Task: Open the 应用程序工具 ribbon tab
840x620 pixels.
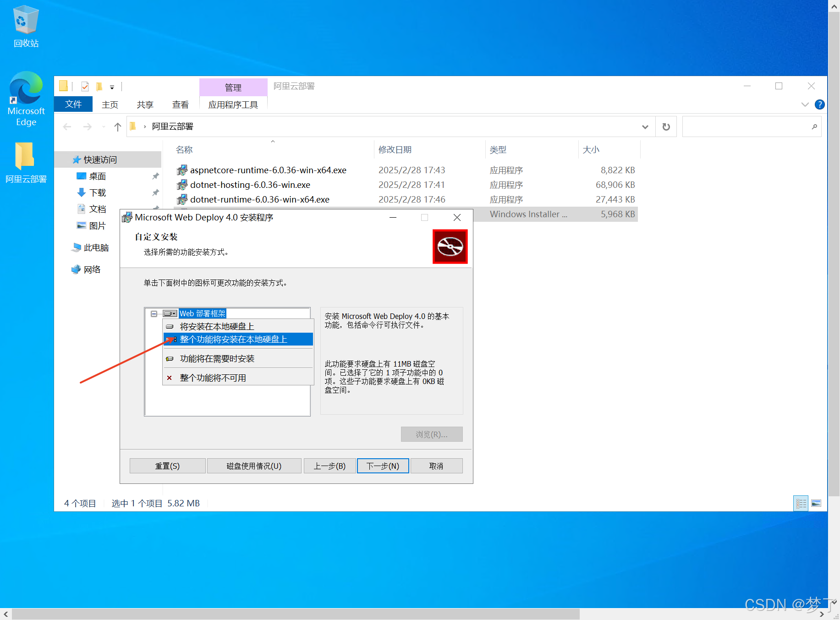Action: (x=233, y=104)
